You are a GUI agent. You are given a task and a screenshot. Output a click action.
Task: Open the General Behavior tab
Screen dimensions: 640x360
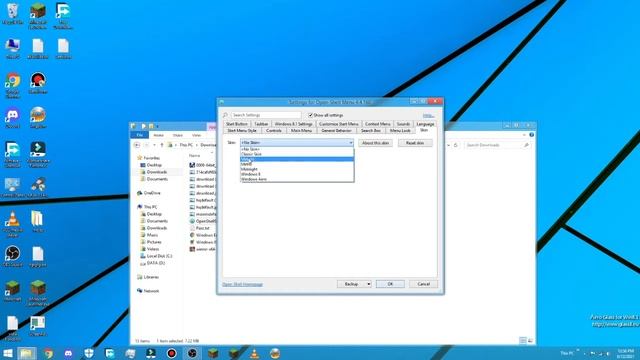coord(336,131)
